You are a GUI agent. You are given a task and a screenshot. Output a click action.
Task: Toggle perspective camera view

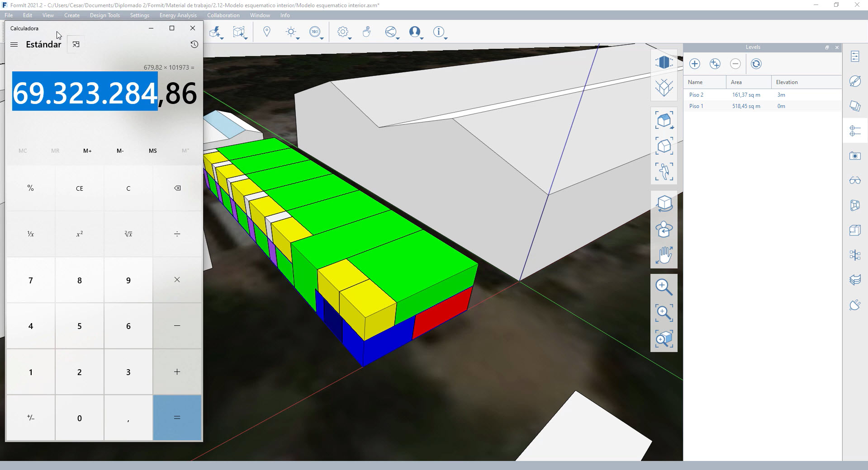coord(664,62)
